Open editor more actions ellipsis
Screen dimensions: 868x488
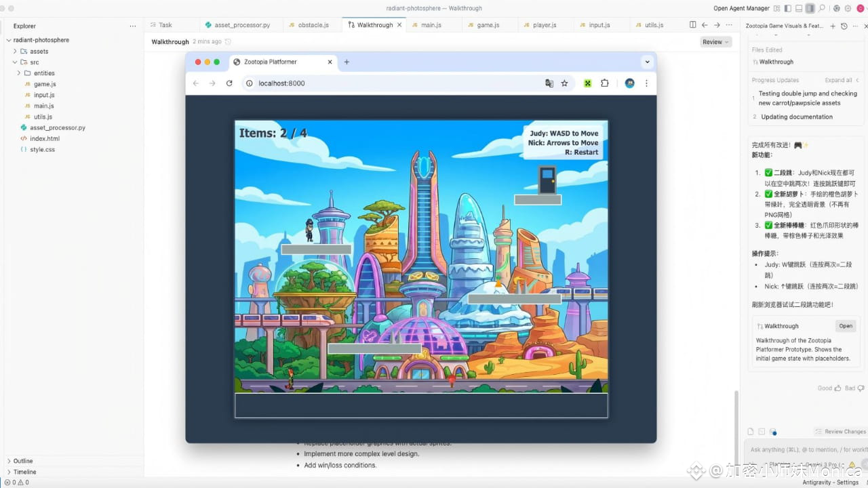click(728, 25)
